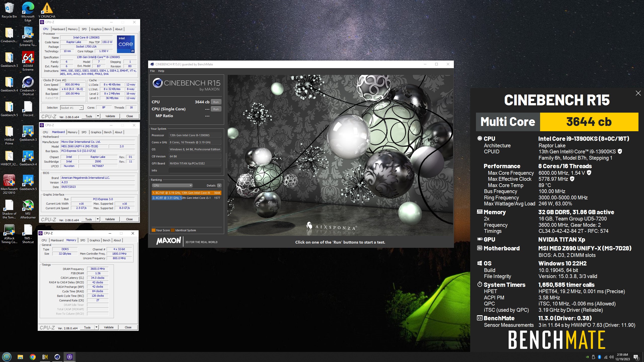Click the Windows Start button

7,357
